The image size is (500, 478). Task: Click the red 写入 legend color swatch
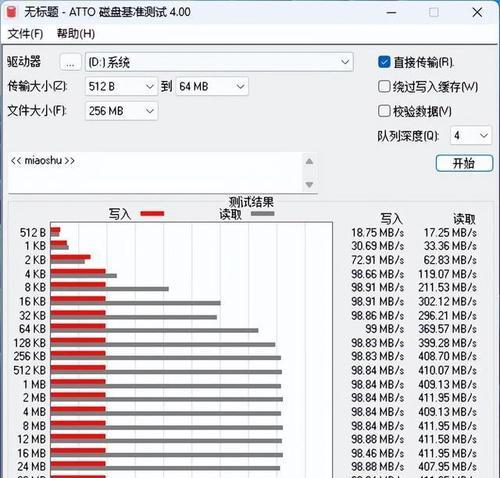tap(152, 214)
